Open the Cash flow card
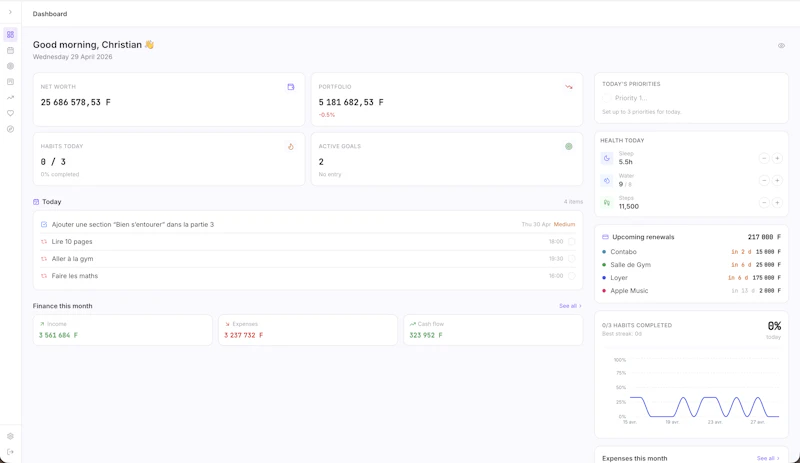The width and height of the screenshot is (800, 463). point(493,330)
